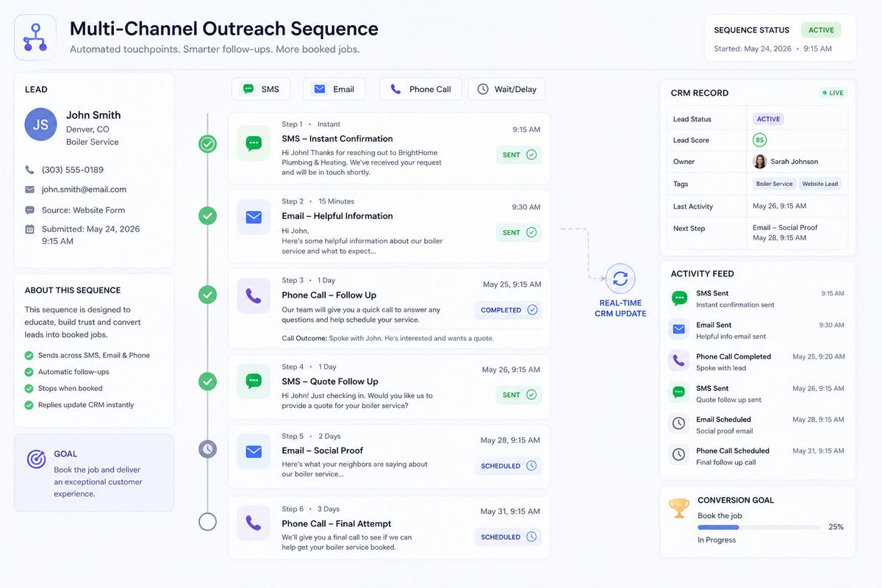Click the (303) 555-0189 phone number
Viewport: 882px width, 588px height.
(x=73, y=169)
